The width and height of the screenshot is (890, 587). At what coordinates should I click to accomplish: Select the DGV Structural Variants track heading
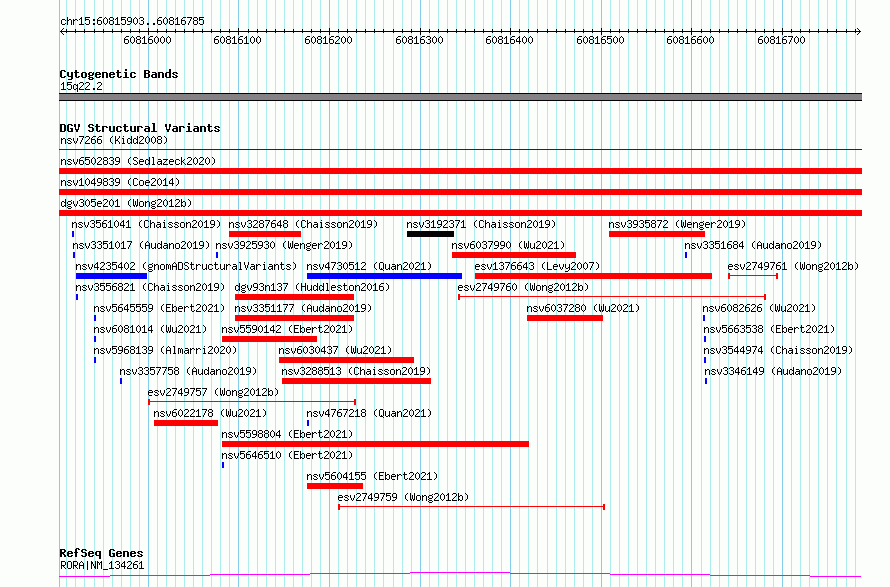pos(140,128)
